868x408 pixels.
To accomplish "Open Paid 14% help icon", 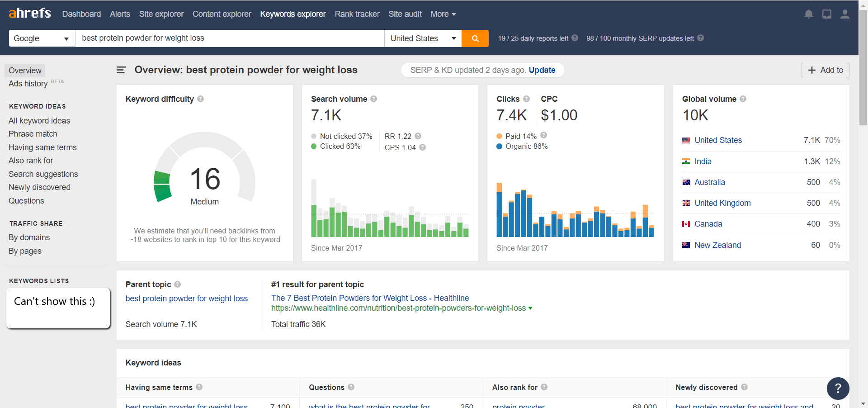I will 543,135.
